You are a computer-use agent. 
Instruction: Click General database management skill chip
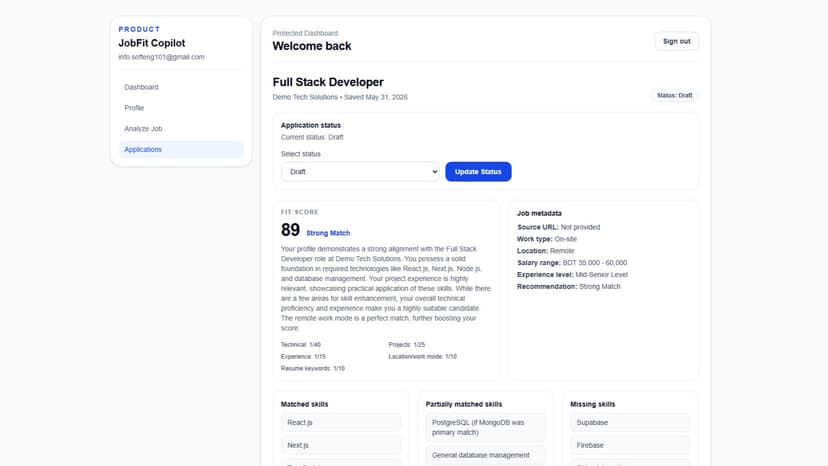(x=485, y=455)
